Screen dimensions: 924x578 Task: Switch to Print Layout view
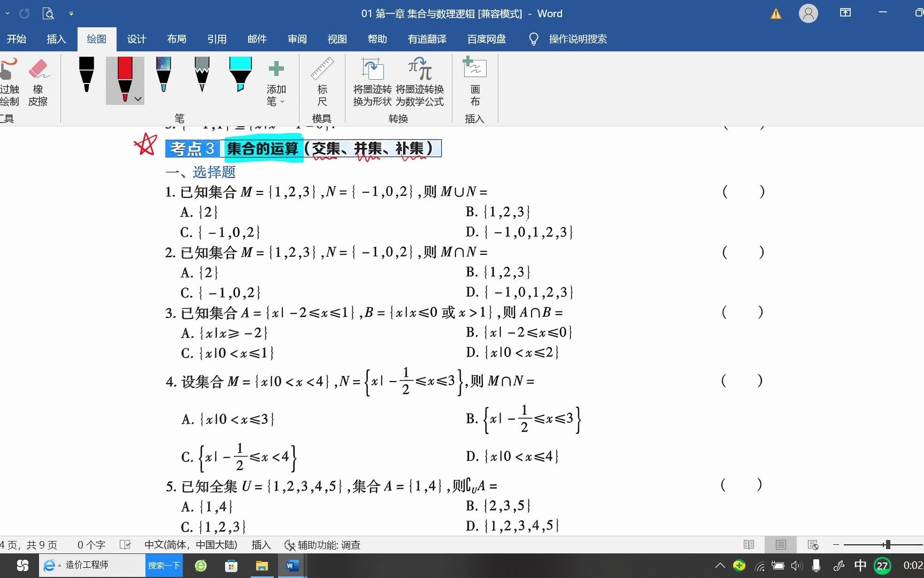(x=781, y=545)
